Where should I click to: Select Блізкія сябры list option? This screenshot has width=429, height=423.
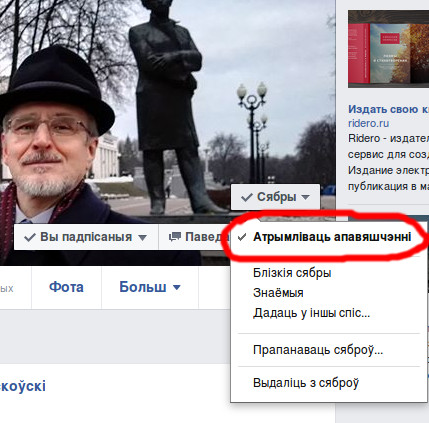point(292,273)
